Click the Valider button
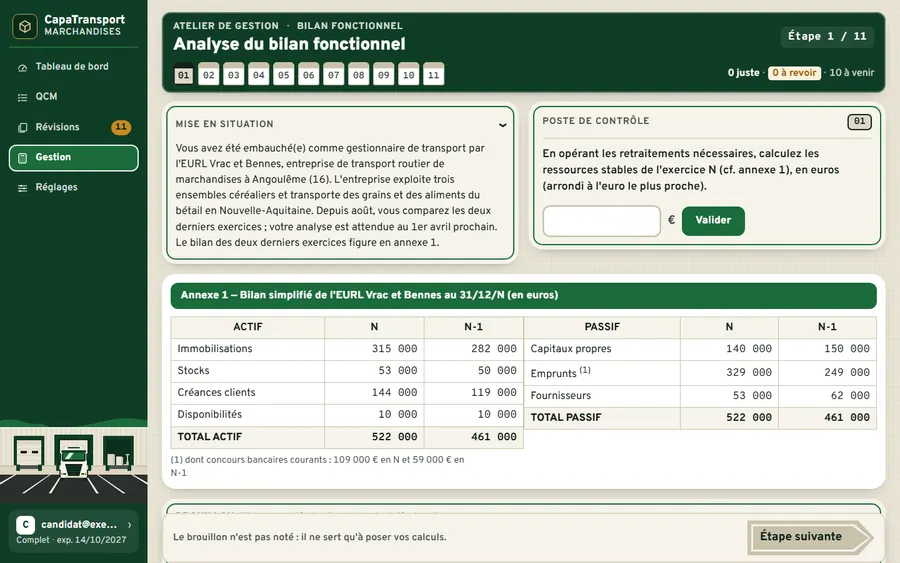The width and height of the screenshot is (900, 563). pyautogui.click(x=713, y=221)
